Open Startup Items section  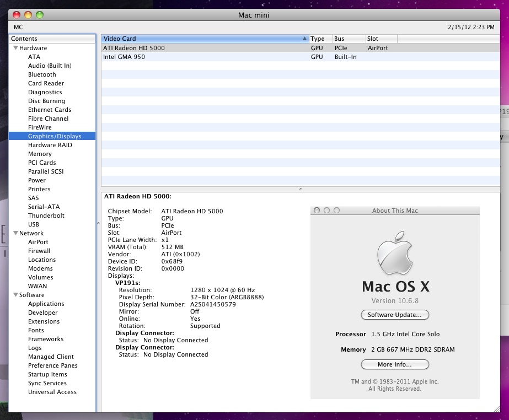(47, 374)
